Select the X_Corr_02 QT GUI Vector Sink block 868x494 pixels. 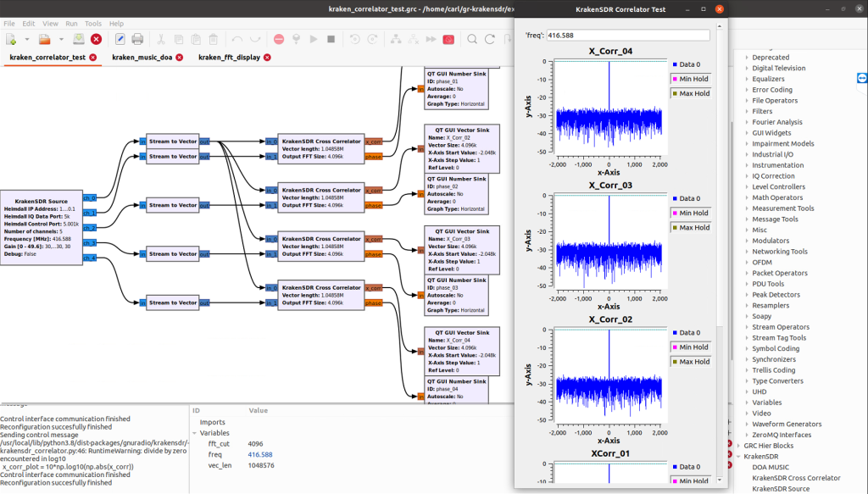pyautogui.click(x=462, y=148)
